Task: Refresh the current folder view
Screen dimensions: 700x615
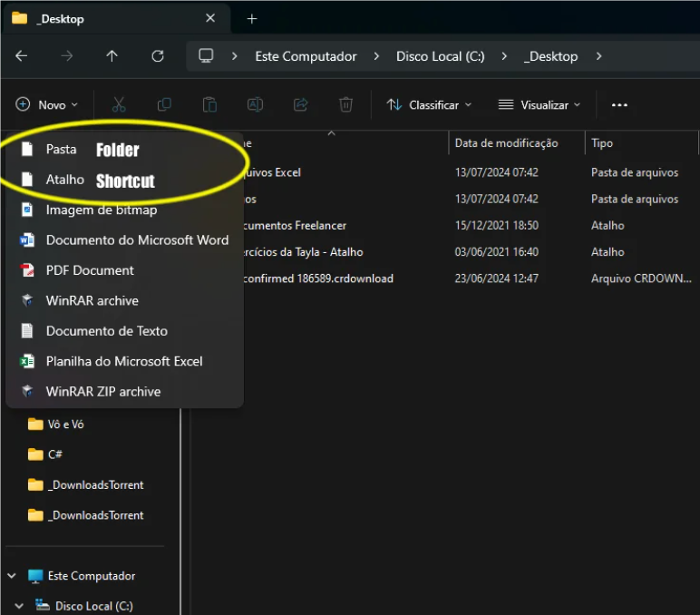Action: 158,56
